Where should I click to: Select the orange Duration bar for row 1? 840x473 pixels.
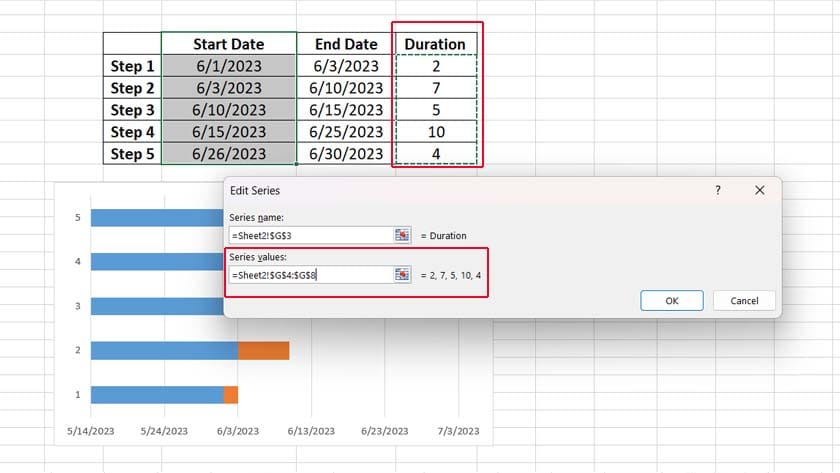point(231,395)
